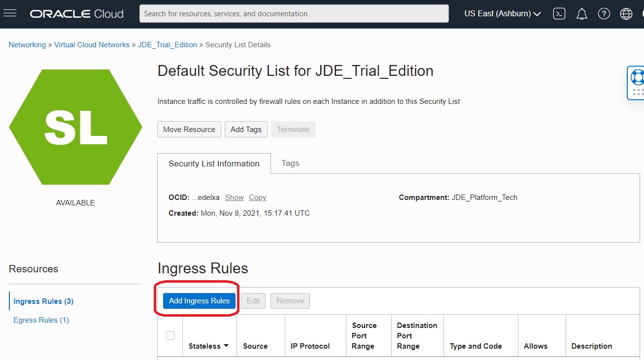Select the Security List Information tab
This screenshot has height=360, width=644.
(214, 163)
